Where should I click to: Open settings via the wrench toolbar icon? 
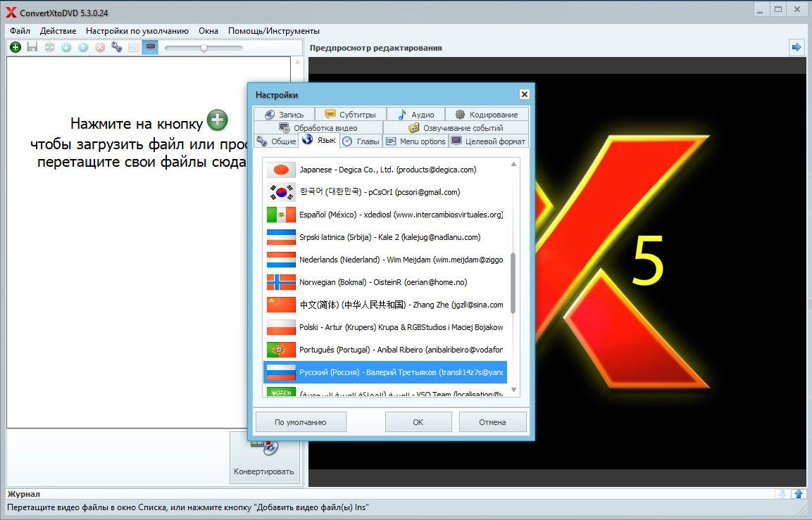(117, 47)
